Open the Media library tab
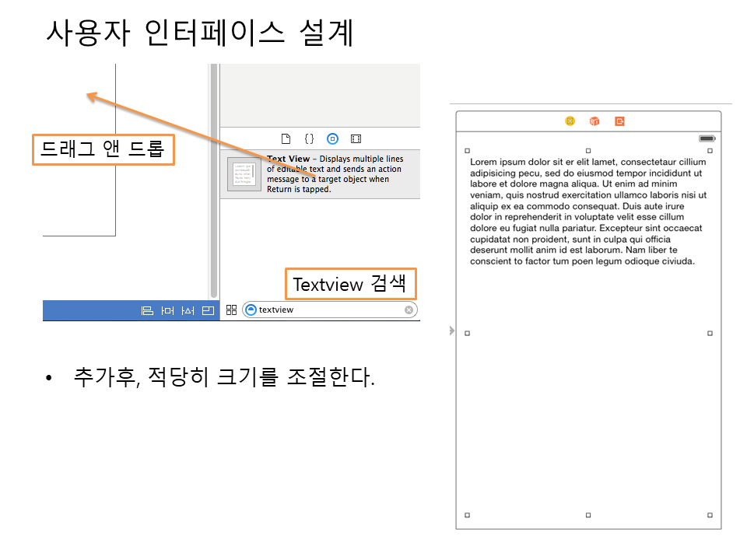The height and width of the screenshot is (560, 747). tap(356, 138)
